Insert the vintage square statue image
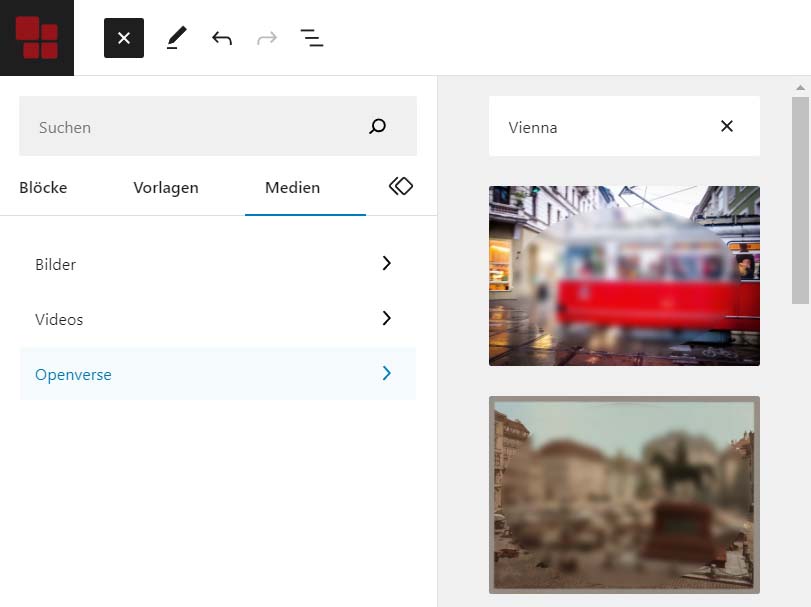This screenshot has width=811, height=607. point(624,495)
